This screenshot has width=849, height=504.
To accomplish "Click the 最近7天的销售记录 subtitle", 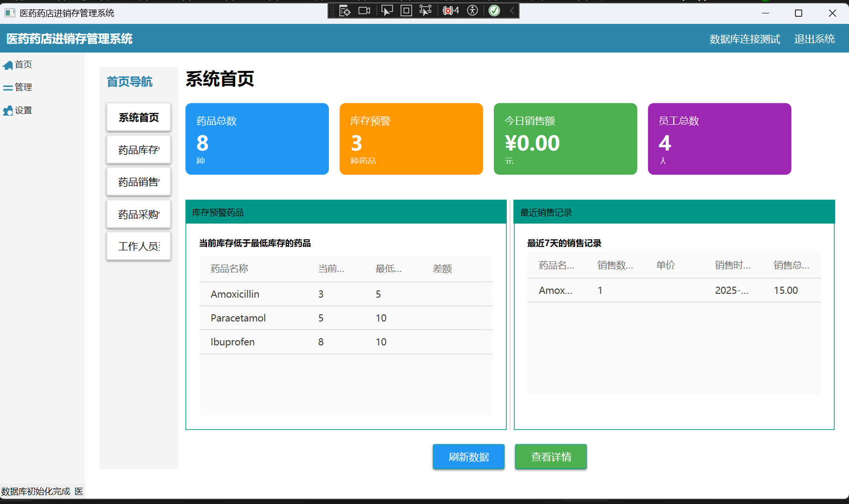I will click(x=564, y=243).
